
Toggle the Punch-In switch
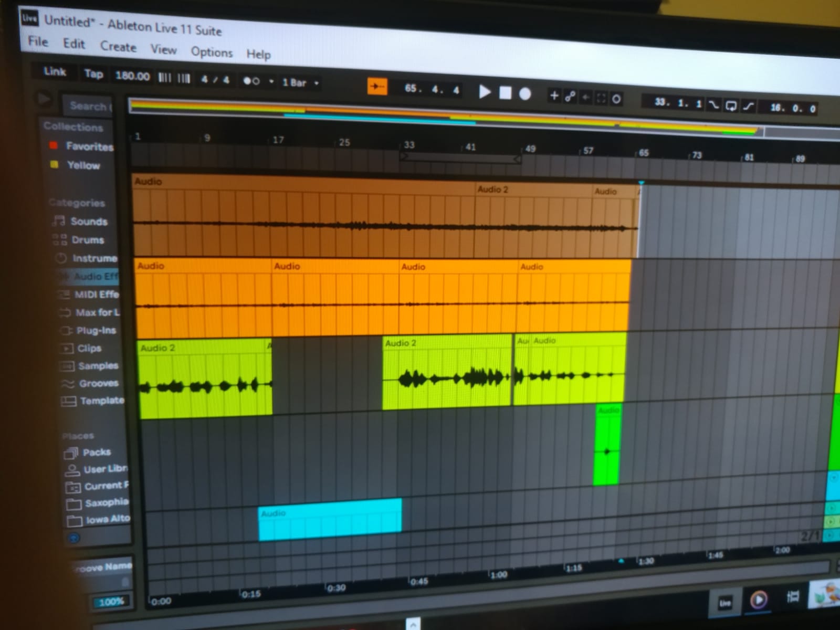coord(713,104)
